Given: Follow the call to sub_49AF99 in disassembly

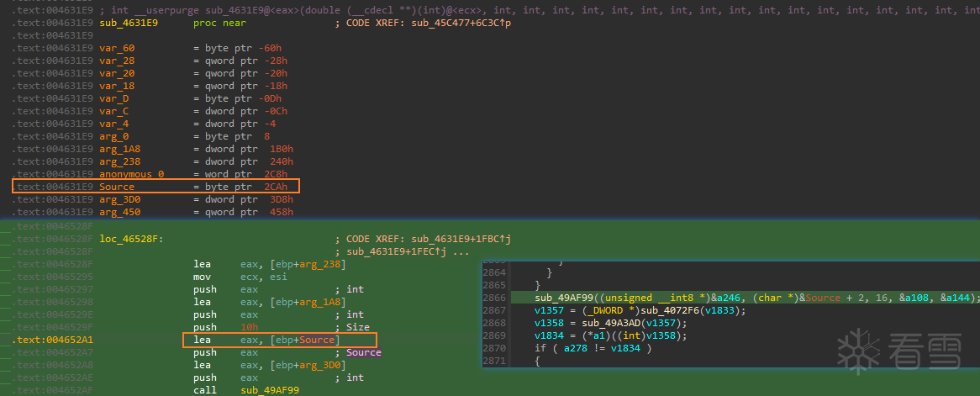Looking at the screenshot, I should 270,390.
